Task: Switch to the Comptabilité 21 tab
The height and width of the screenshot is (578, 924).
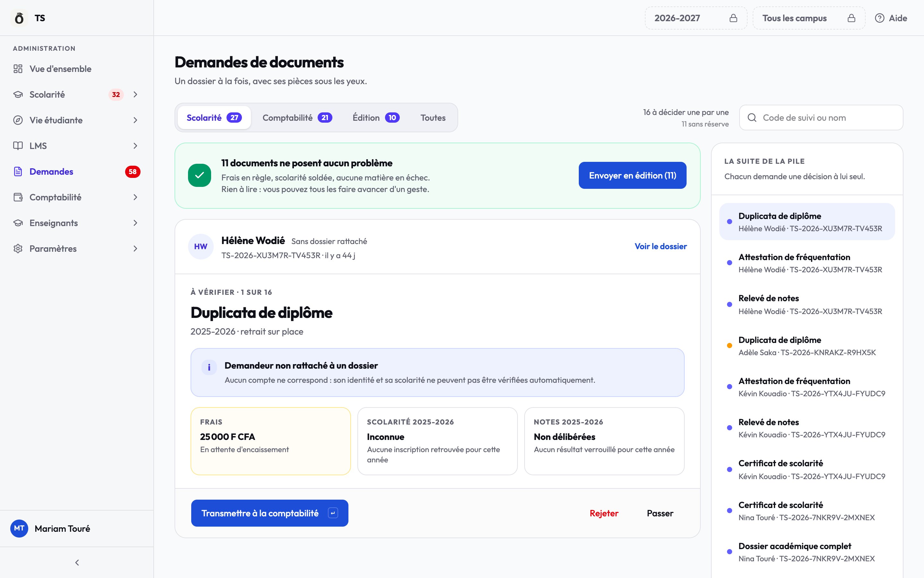Action: (297, 118)
